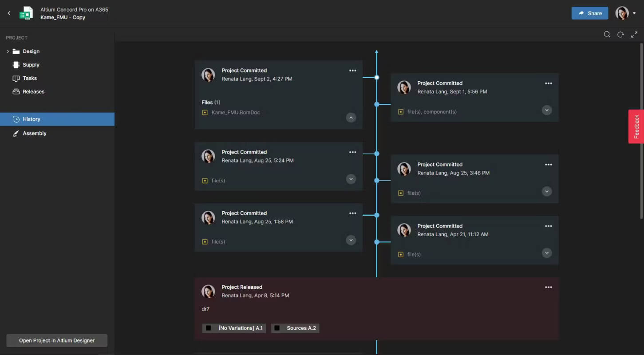Click the file(s) label on Apr 21 commit
This screenshot has height=355, width=644.
pyautogui.click(x=414, y=255)
